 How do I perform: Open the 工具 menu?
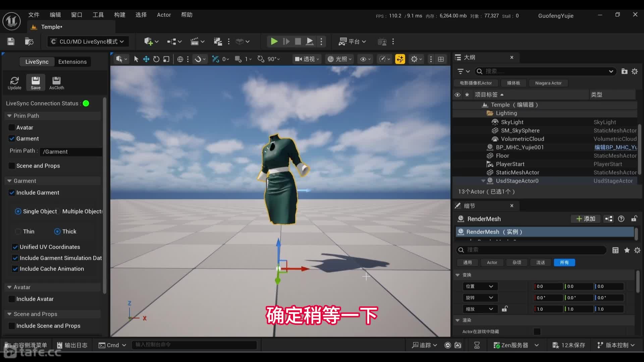pyautogui.click(x=98, y=15)
